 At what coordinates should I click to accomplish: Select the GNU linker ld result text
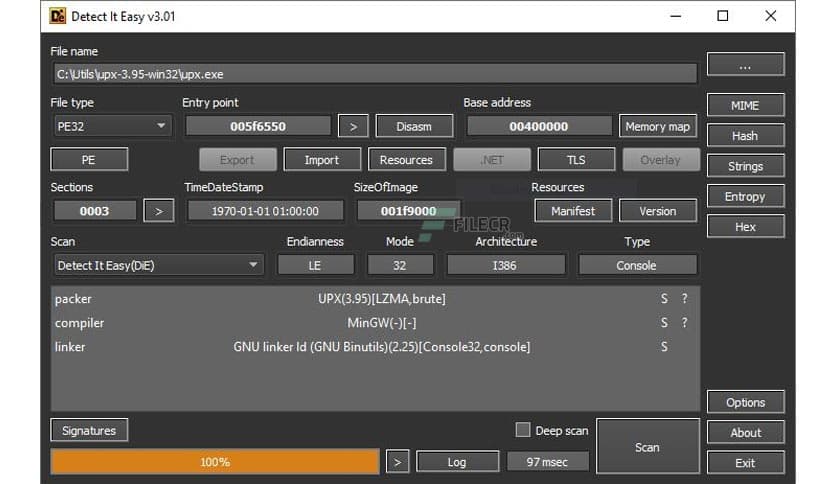pos(382,346)
